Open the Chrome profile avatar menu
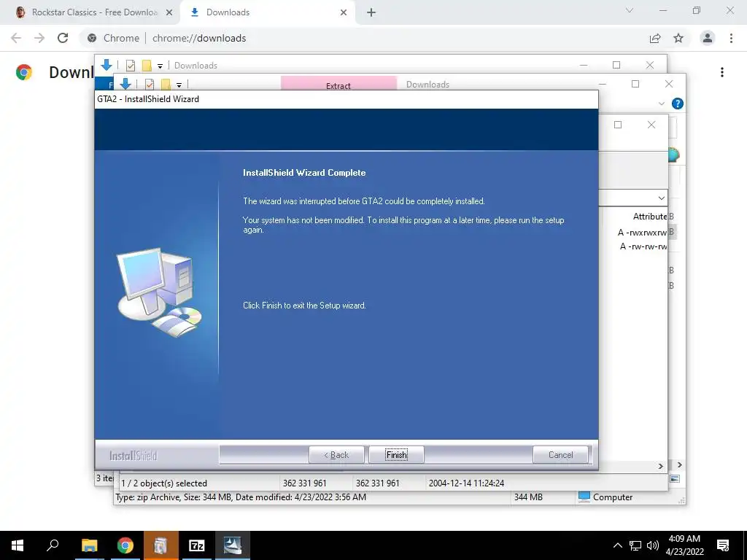The height and width of the screenshot is (560, 747). tap(708, 38)
